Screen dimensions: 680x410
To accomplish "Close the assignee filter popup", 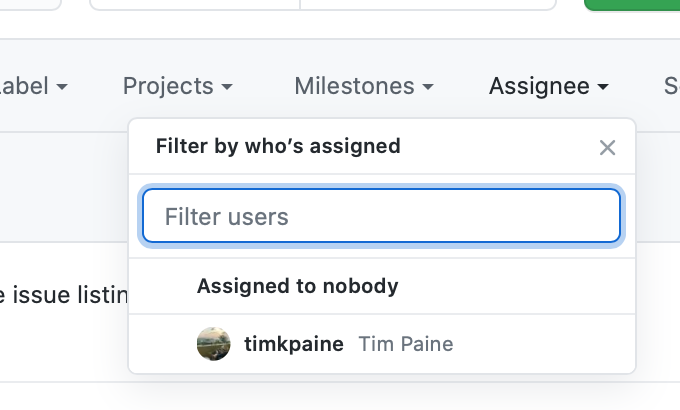I will pos(607,148).
